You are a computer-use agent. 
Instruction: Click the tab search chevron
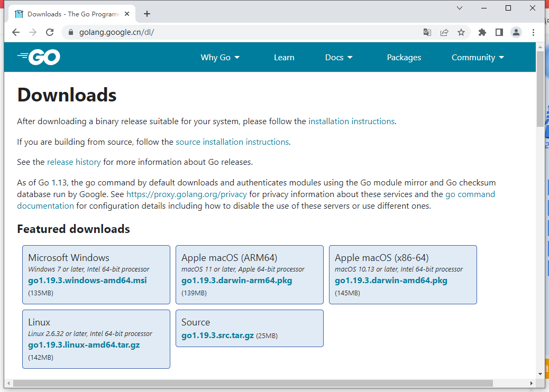(x=460, y=8)
